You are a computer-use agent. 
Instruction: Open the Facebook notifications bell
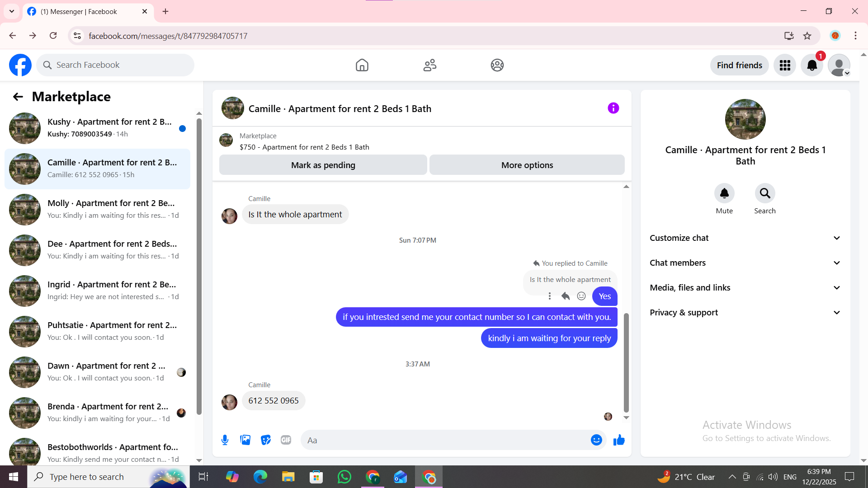(811, 65)
